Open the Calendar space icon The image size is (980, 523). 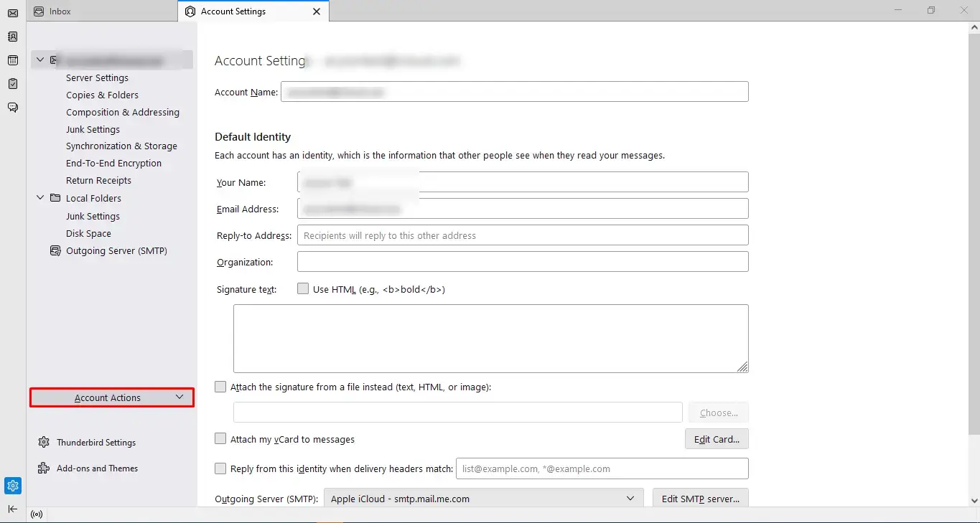(x=12, y=60)
